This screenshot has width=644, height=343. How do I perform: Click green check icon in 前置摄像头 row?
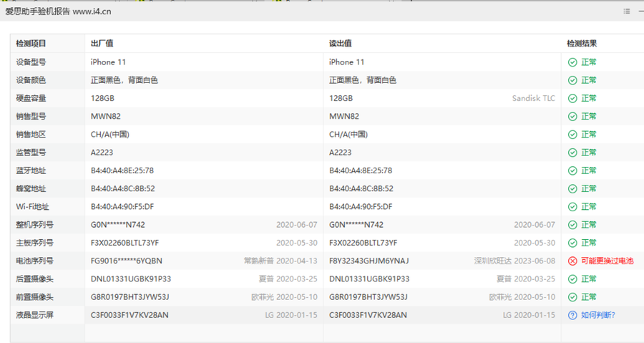tap(572, 297)
